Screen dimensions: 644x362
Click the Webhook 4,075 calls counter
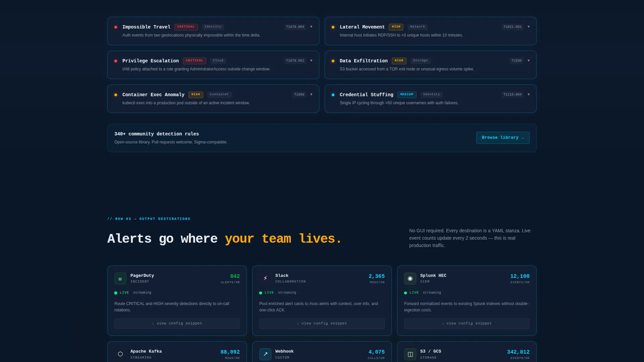[377, 352]
